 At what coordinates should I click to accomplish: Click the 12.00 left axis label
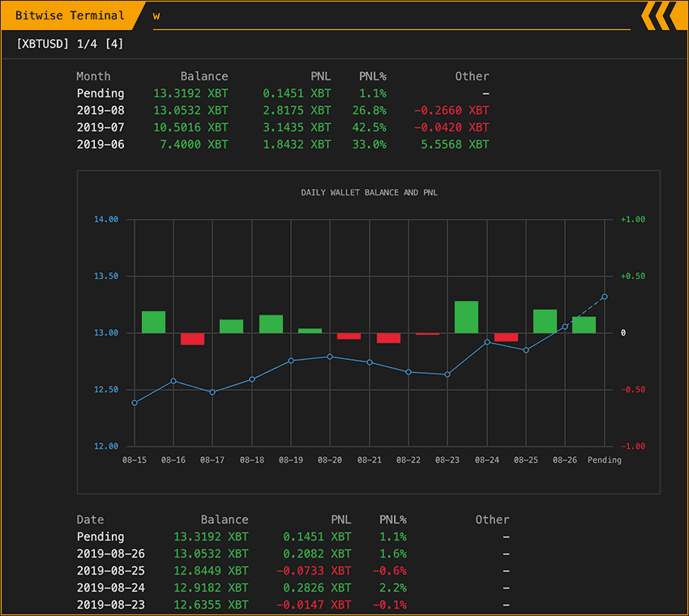click(106, 447)
